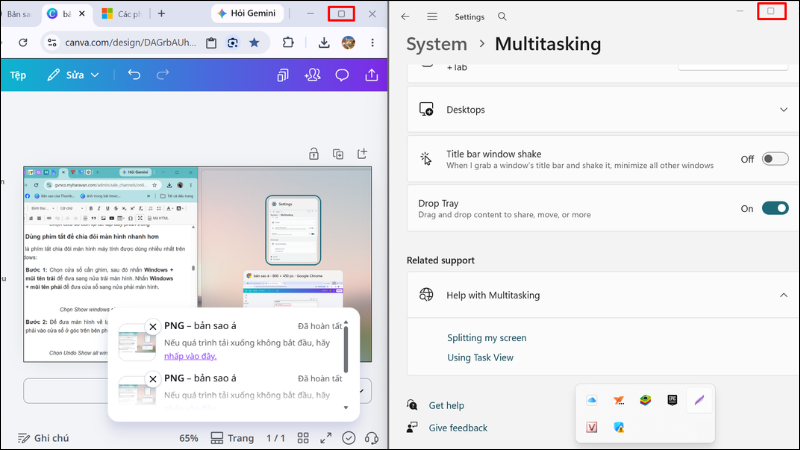Click Hỏi Gemini button
The image size is (800, 450).
click(246, 14)
